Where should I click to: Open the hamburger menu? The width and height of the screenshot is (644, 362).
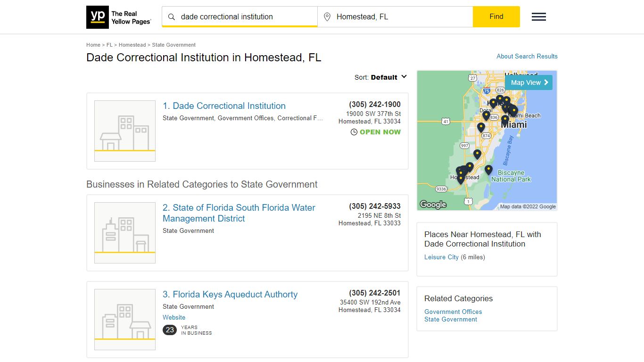click(x=539, y=17)
